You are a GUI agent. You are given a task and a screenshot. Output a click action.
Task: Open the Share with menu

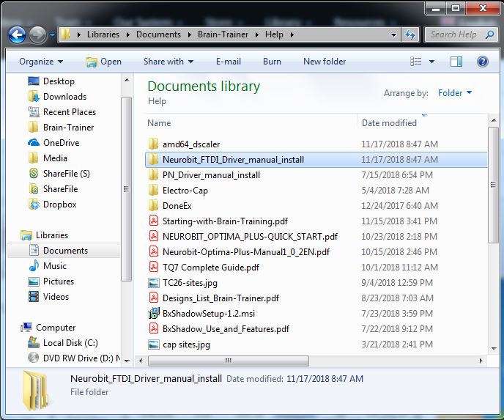pos(168,62)
